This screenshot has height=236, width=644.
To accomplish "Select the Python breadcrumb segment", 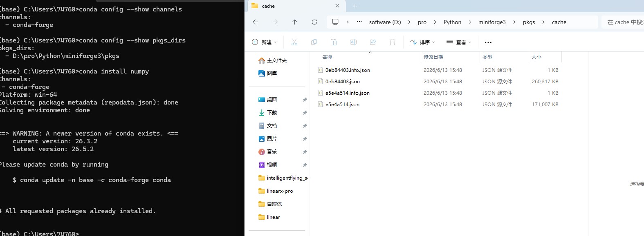I will (452, 22).
